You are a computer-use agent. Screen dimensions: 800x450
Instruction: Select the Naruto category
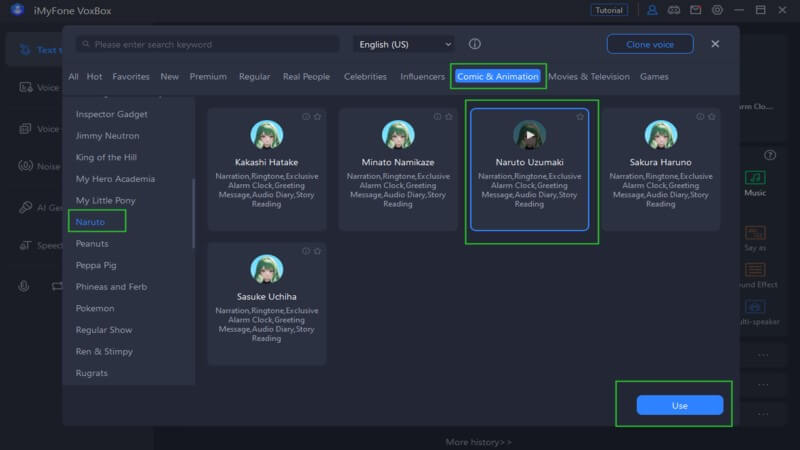pyautogui.click(x=90, y=222)
